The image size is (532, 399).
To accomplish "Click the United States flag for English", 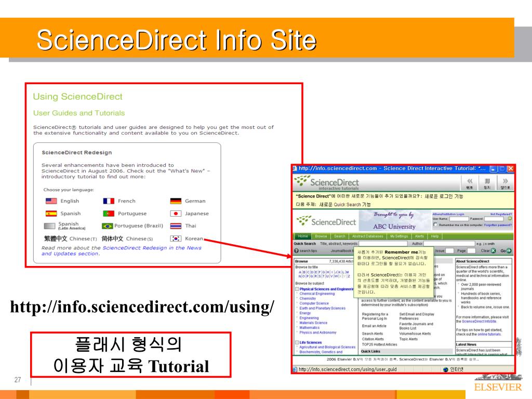I will 51,201.
